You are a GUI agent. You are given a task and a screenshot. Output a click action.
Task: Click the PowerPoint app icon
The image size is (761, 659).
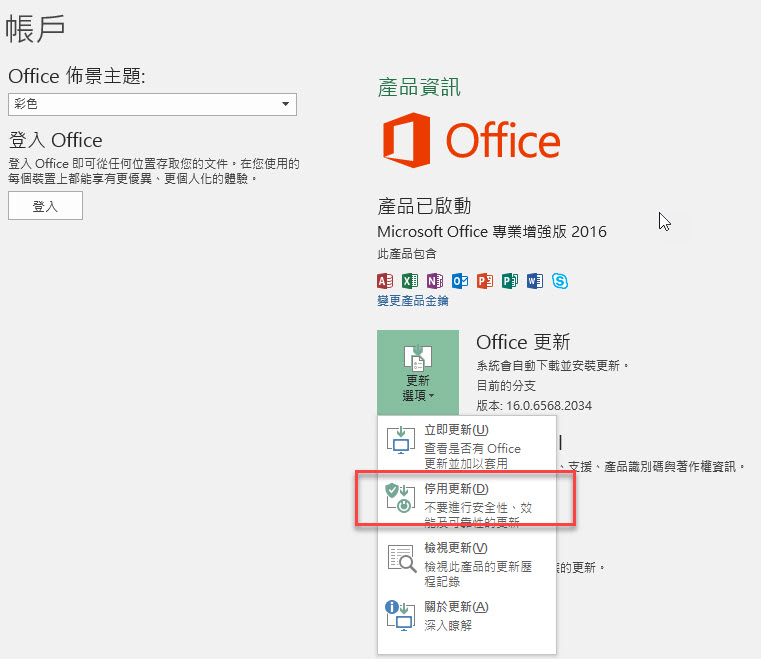485,281
